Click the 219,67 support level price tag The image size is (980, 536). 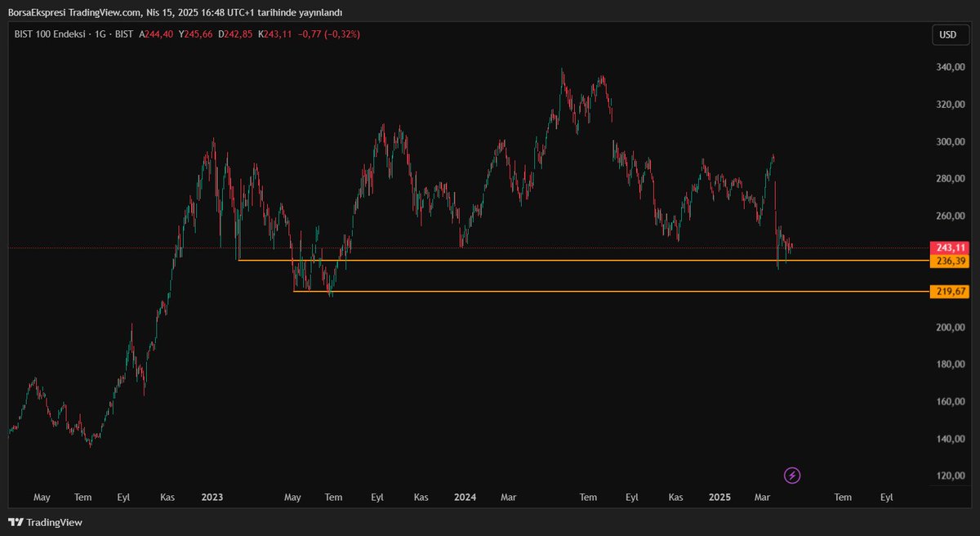pos(950,290)
